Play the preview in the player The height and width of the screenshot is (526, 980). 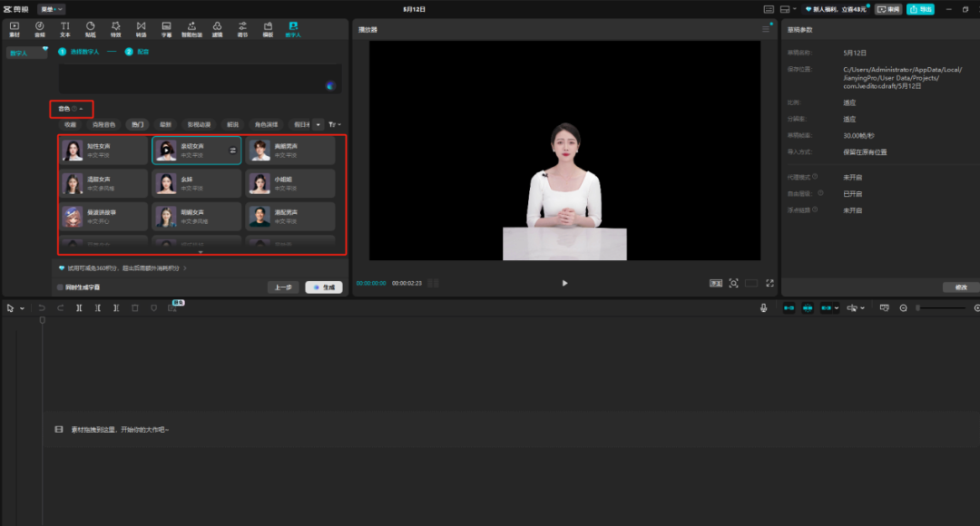tap(564, 283)
